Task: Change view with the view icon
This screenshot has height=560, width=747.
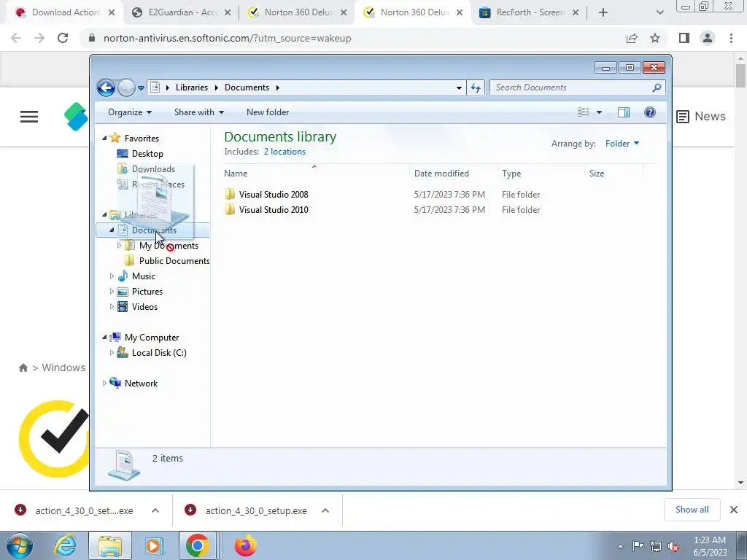Action: coord(583,112)
